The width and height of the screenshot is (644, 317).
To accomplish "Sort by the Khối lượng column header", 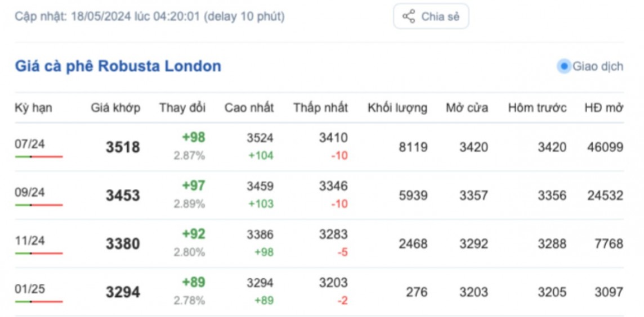I will pyautogui.click(x=397, y=108).
